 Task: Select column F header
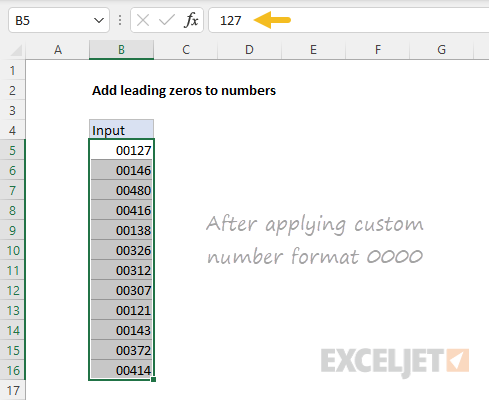click(x=377, y=50)
